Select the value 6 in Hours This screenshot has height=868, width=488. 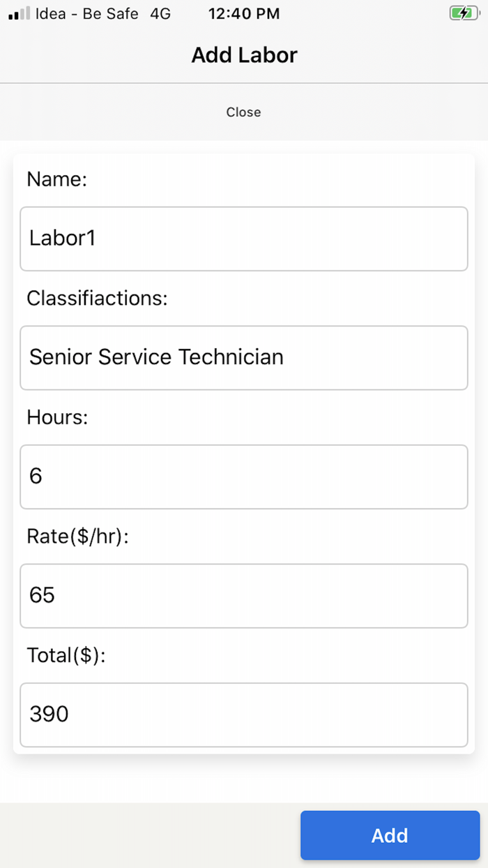34,476
